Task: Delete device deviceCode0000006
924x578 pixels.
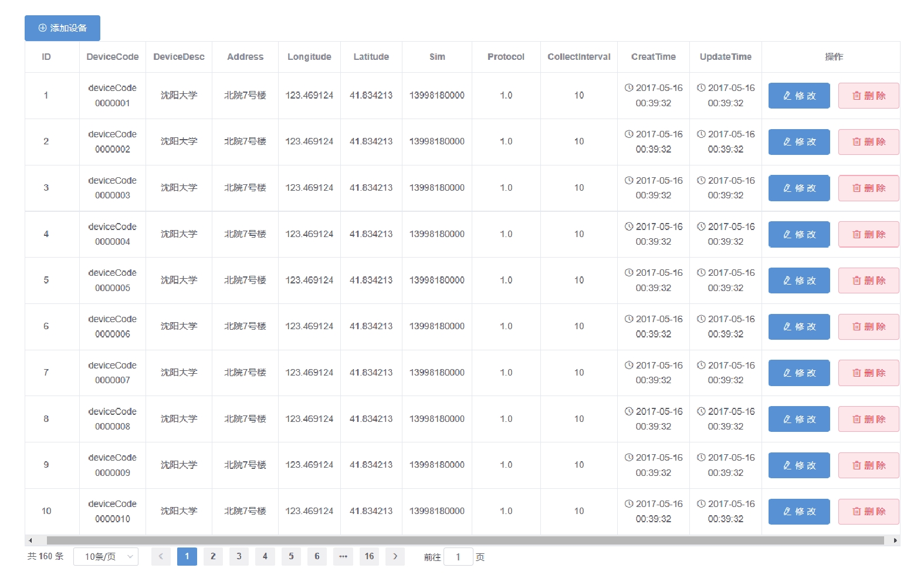Action: [x=869, y=327]
